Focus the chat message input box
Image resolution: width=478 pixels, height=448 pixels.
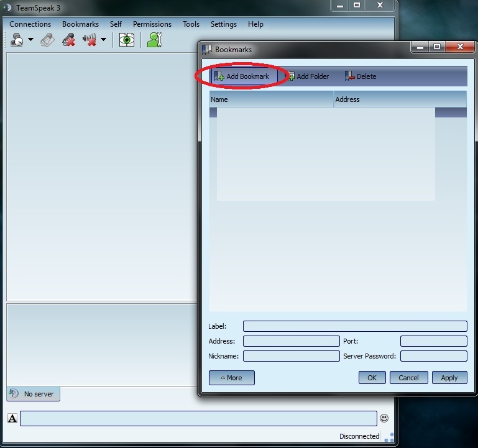pos(198,418)
